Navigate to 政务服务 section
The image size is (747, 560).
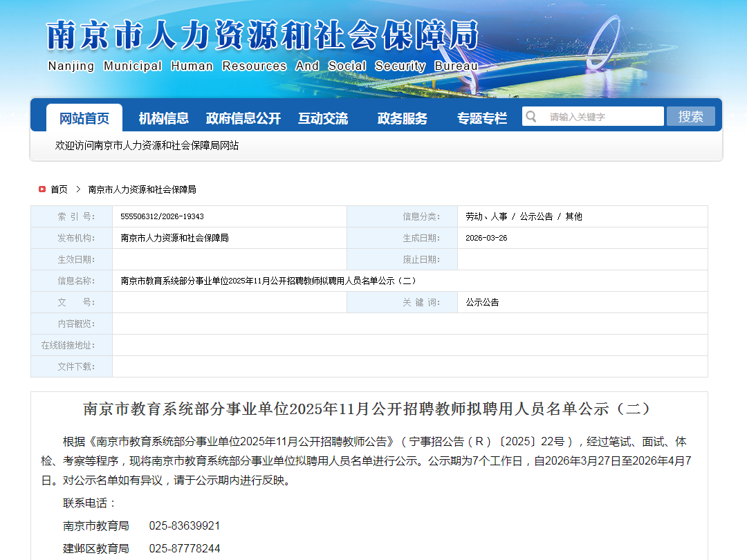[402, 118]
